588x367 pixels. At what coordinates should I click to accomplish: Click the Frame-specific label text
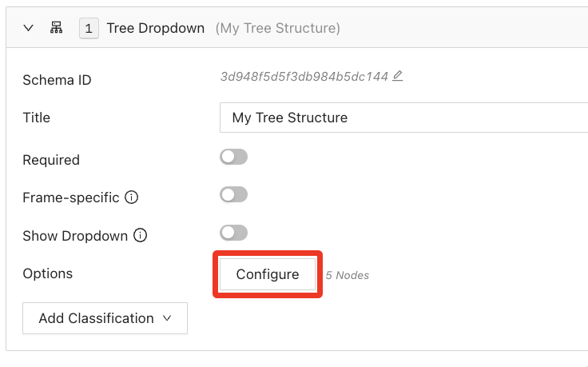tap(71, 197)
